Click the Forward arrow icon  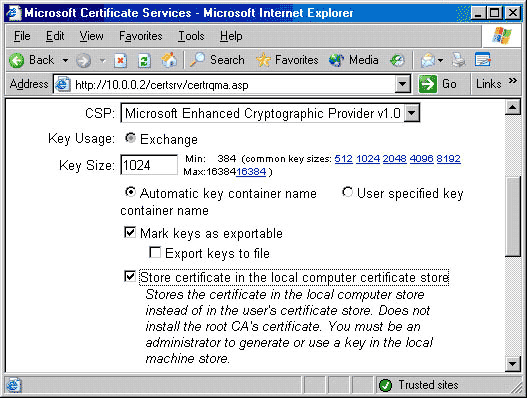(x=83, y=61)
